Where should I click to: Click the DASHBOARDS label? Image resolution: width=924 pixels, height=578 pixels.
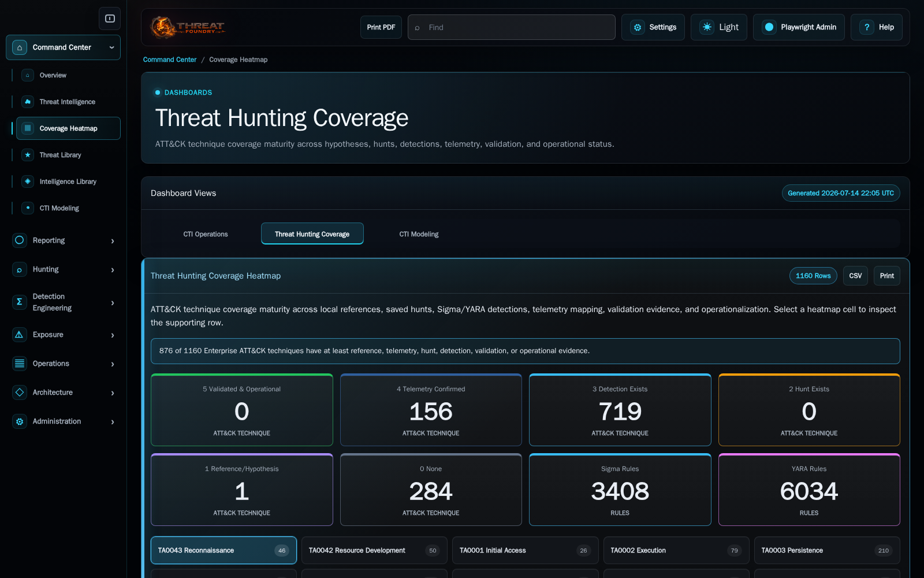(x=188, y=92)
